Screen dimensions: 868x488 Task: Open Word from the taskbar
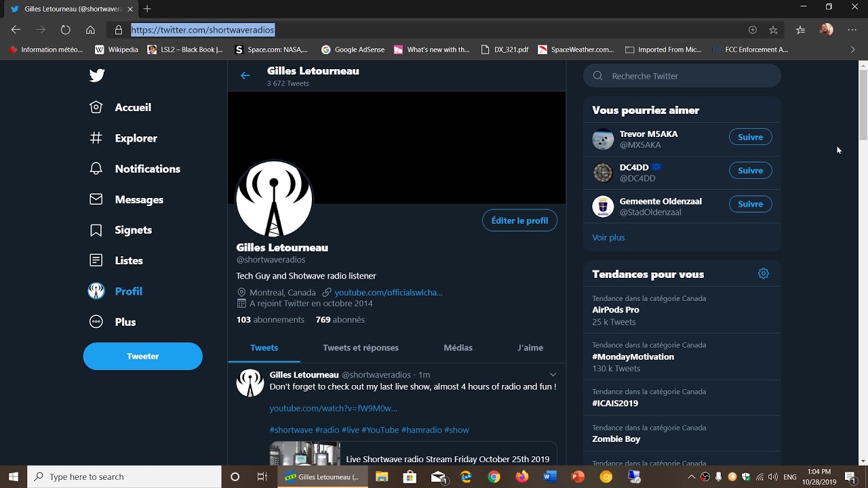550,477
